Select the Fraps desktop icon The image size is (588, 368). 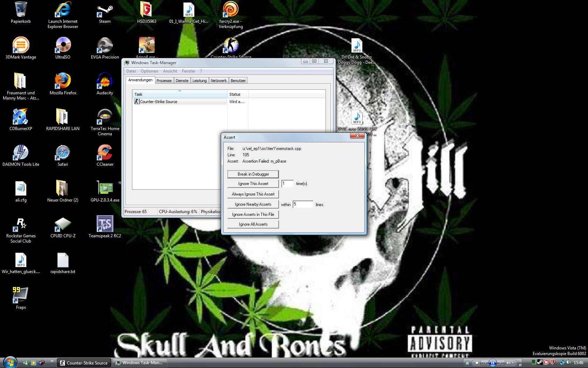tap(21, 298)
